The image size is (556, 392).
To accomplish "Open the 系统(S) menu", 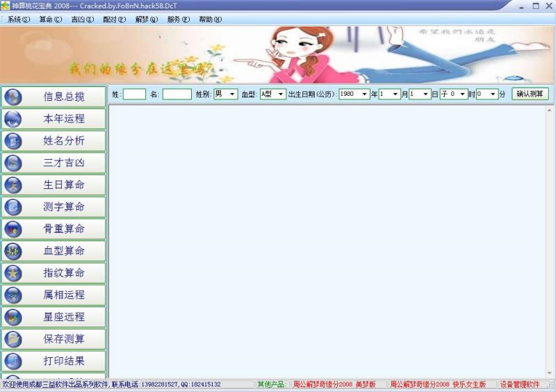I will [x=19, y=19].
